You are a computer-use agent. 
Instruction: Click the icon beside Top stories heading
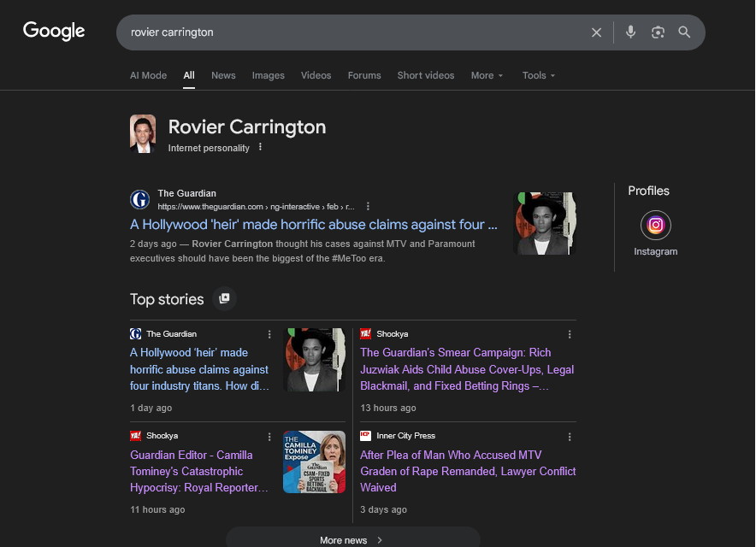pyautogui.click(x=224, y=299)
